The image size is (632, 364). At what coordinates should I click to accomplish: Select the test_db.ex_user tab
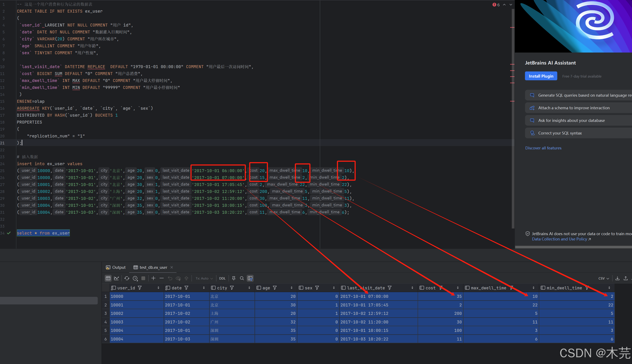click(153, 267)
